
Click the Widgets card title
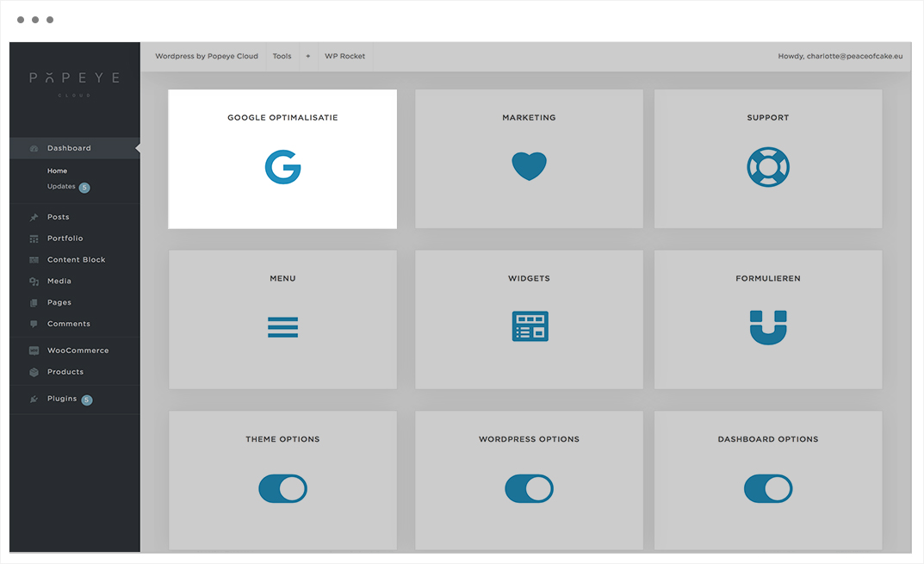click(x=530, y=279)
